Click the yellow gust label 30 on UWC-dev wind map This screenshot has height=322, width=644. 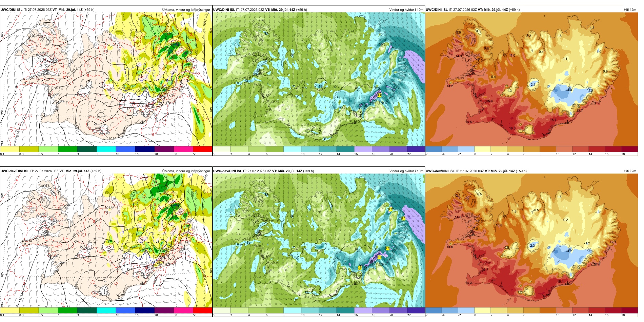(x=379, y=257)
